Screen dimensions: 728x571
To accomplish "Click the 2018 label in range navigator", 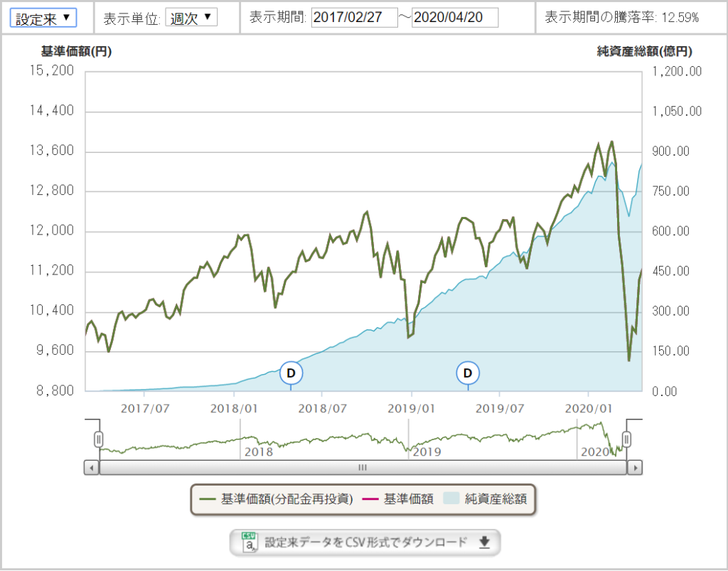I will click(259, 452).
